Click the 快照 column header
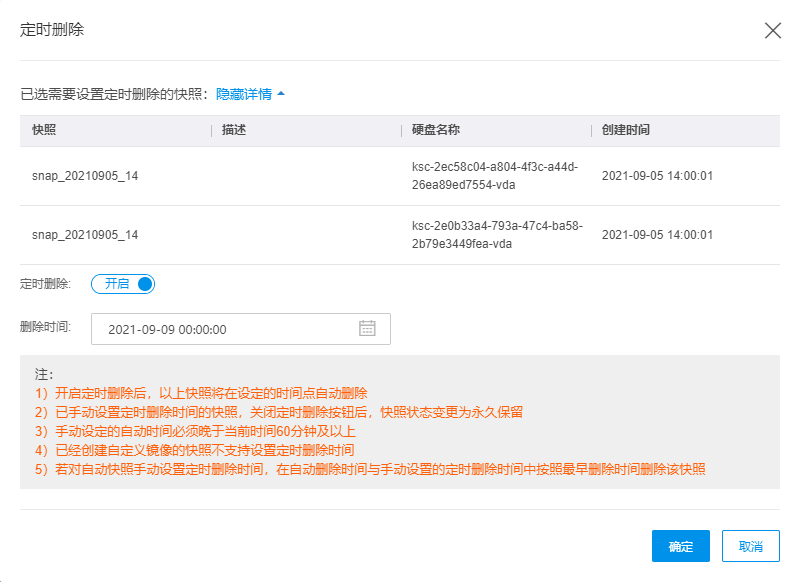The height and width of the screenshot is (582, 796). [44, 130]
